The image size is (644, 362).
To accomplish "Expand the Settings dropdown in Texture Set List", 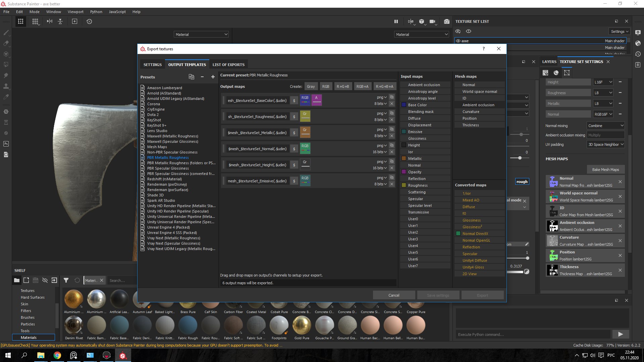I will point(620,32).
